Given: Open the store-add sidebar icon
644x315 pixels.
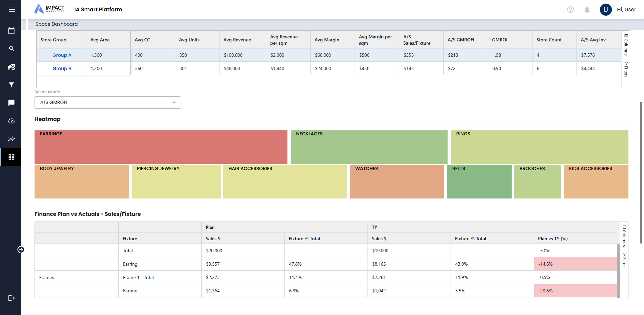Looking at the screenshot, I should pyautogui.click(x=11, y=67).
